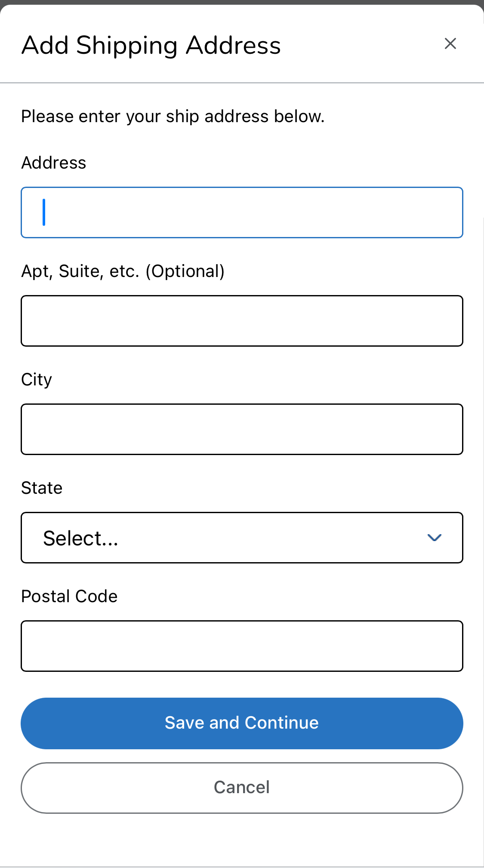Select the Save and Continue blue button

242,723
